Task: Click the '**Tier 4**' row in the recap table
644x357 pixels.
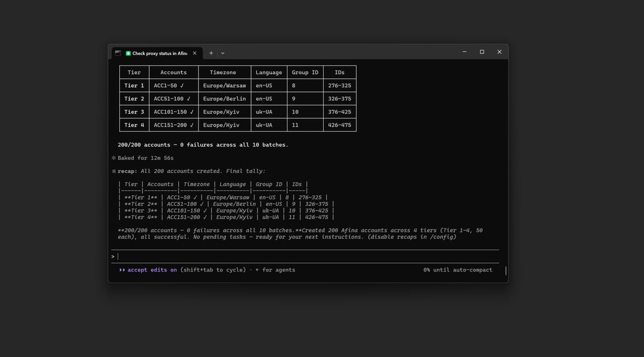Action: pyautogui.click(x=227, y=217)
